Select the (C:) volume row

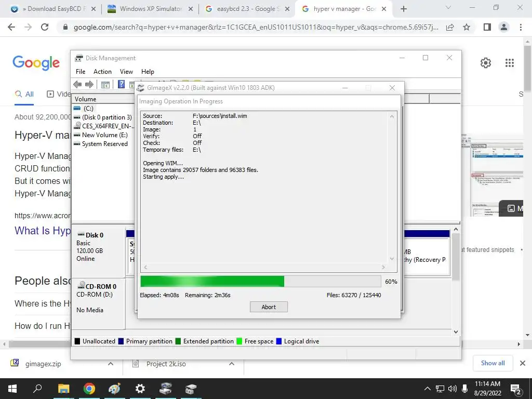[x=88, y=108]
